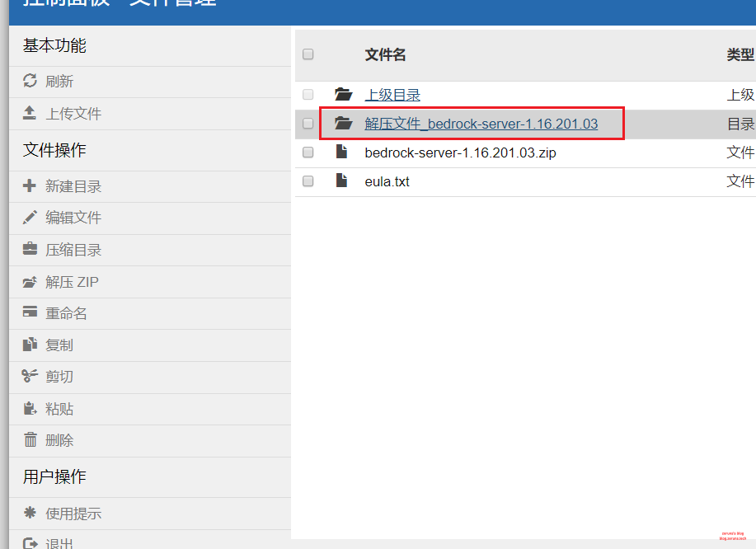Viewport: 756px width, 549px height.
Task: Click the asterisk icon beside 使用提示
Action: pos(30,513)
